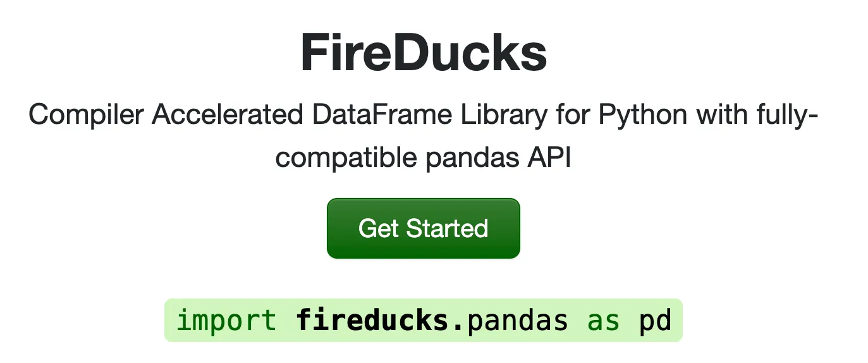Click the word "Python" in the tagline
Screen dimensions: 868x363
point(642,115)
